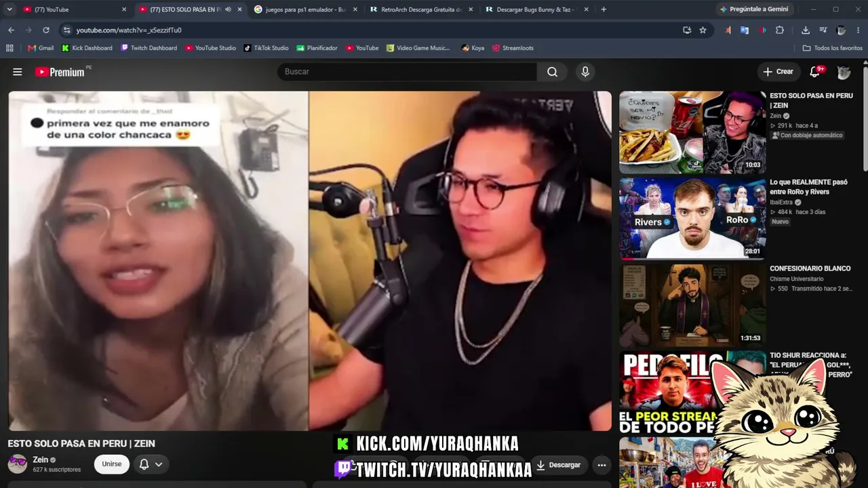Open the TikTok Studio bookmark
Viewport: 868px width, 488px height.
[x=266, y=48]
